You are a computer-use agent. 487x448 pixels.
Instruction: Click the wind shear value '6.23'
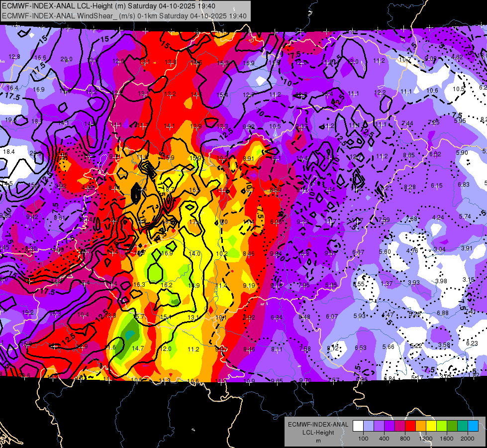pyautogui.click(x=472, y=343)
